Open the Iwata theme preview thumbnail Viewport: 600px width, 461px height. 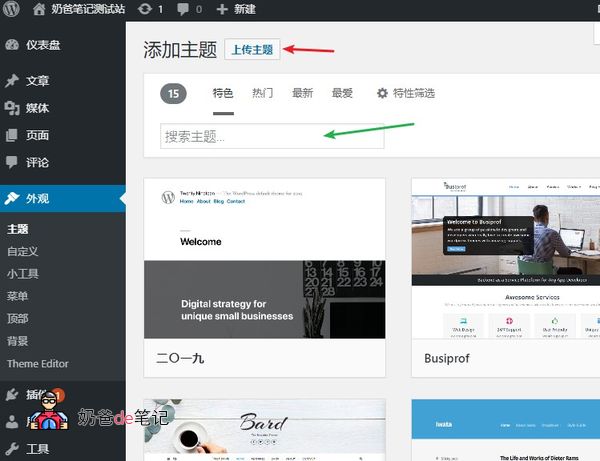click(505, 430)
